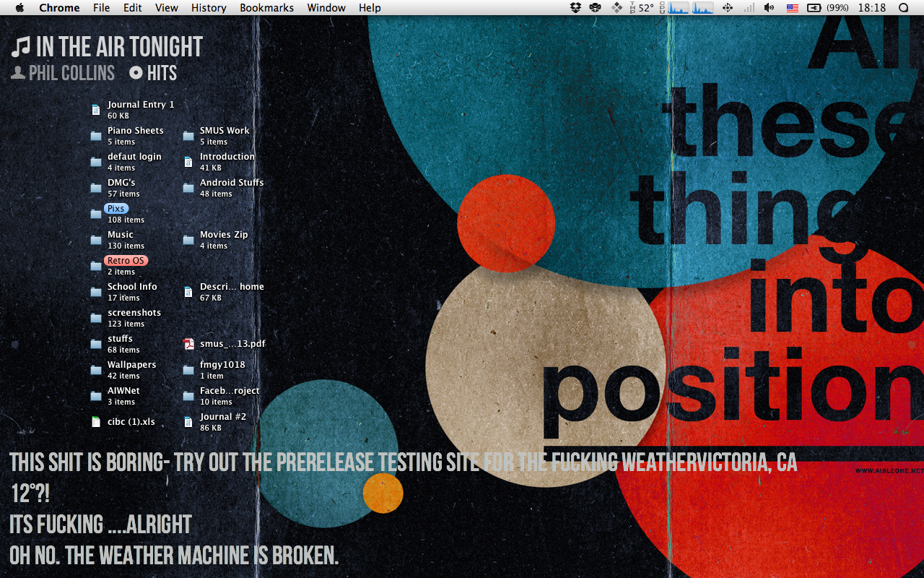
Task: Click the 12°?! temperature text
Action: click(x=30, y=493)
